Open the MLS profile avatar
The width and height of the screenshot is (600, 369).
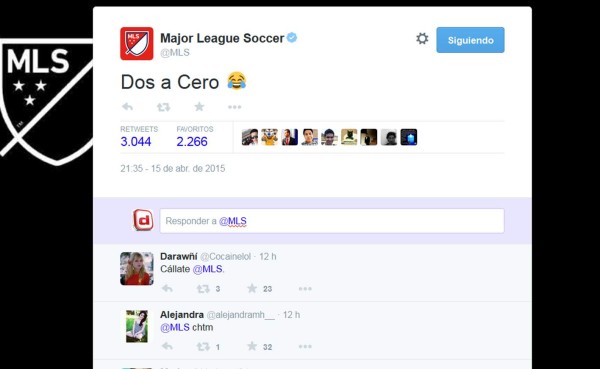pos(137,44)
